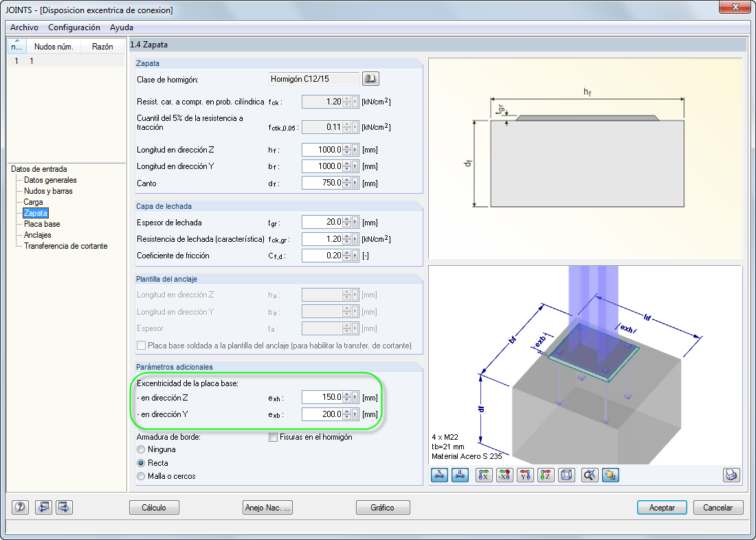
Task: Open the exh eccentricity arrow dropdown
Action: click(x=355, y=397)
